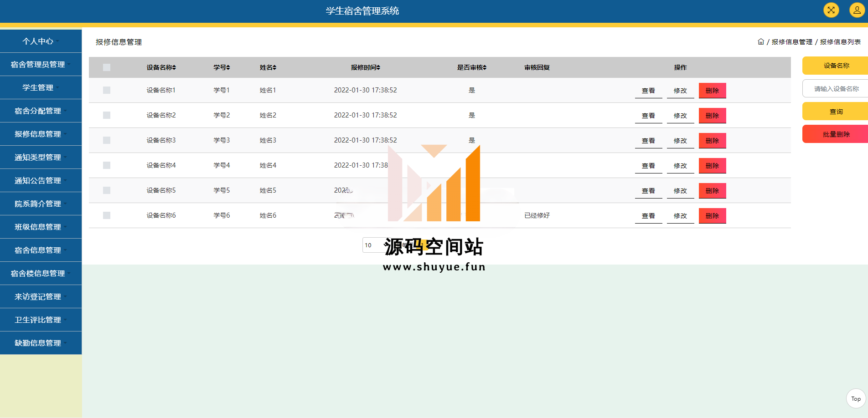Click the fullscreen toggle icon in header
This screenshot has width=868, height=418.
[831, 10]
